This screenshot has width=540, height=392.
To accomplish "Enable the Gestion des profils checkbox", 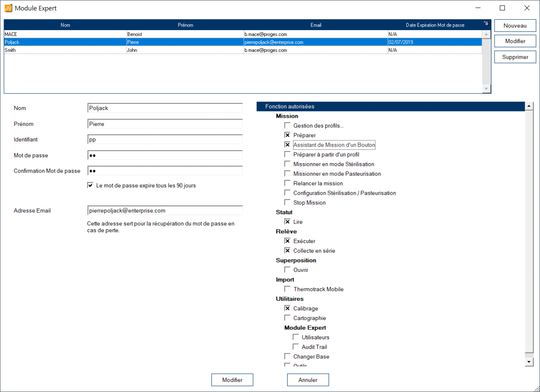I will [x=287, y=125].
